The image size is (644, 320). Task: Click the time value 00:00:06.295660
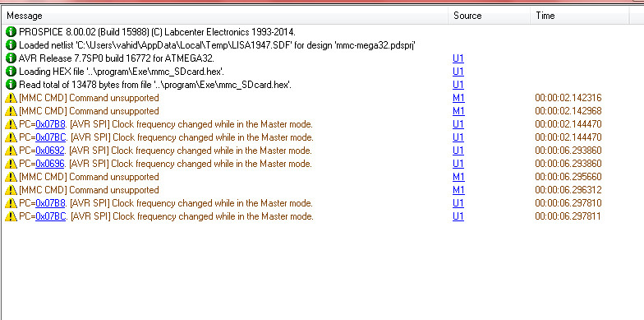pos(568,177)
